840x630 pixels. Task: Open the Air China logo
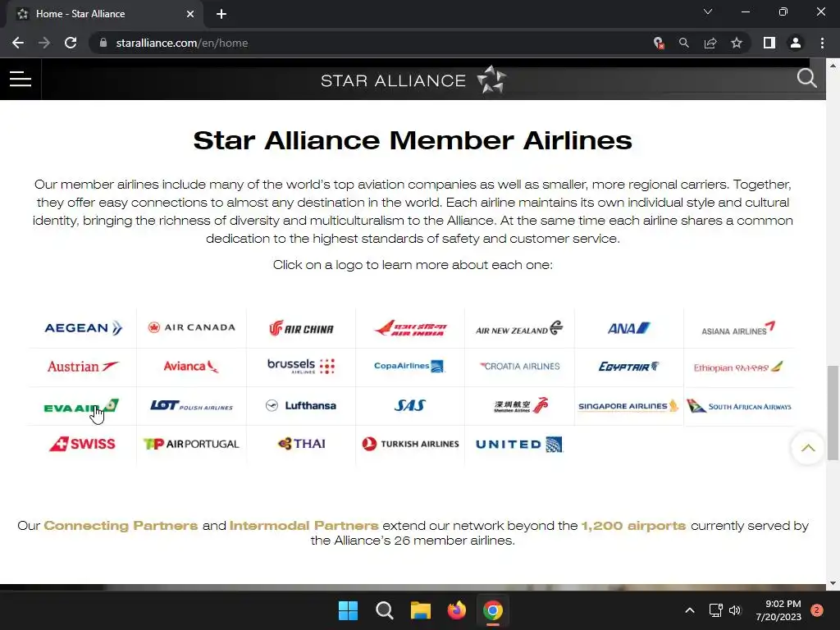coord(301,328)
